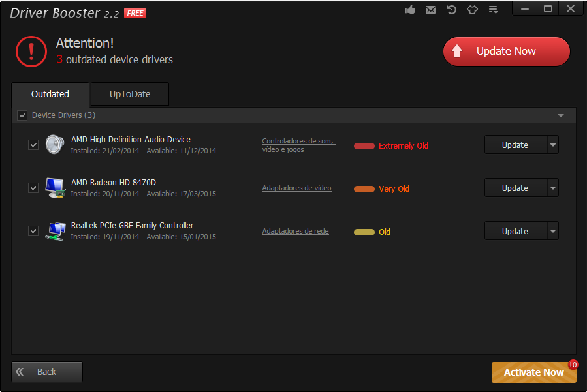Uncheck AMD Radeon HD 8470D checkbox
This screenshot has width=587, height=392.
[x=33, y=188]
